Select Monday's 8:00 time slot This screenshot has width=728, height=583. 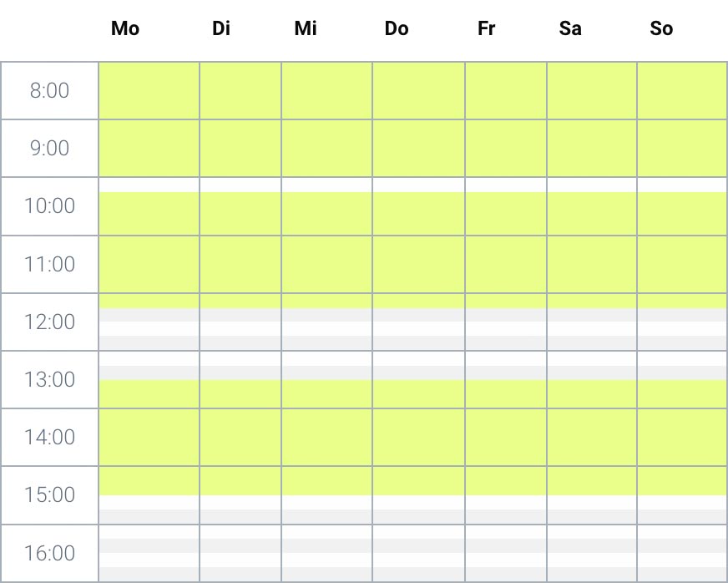pos(149,90)
